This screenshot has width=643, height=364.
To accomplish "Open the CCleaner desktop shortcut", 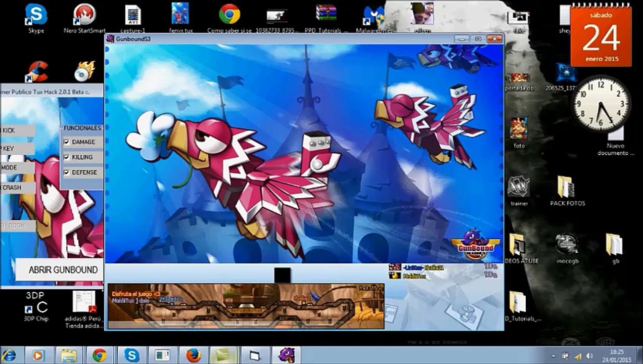I will [x=37, y=71].
